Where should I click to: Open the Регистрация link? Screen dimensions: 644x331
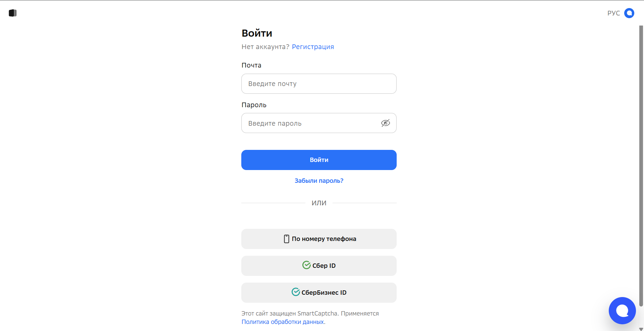pyautogui.click(x=313, y=47)
